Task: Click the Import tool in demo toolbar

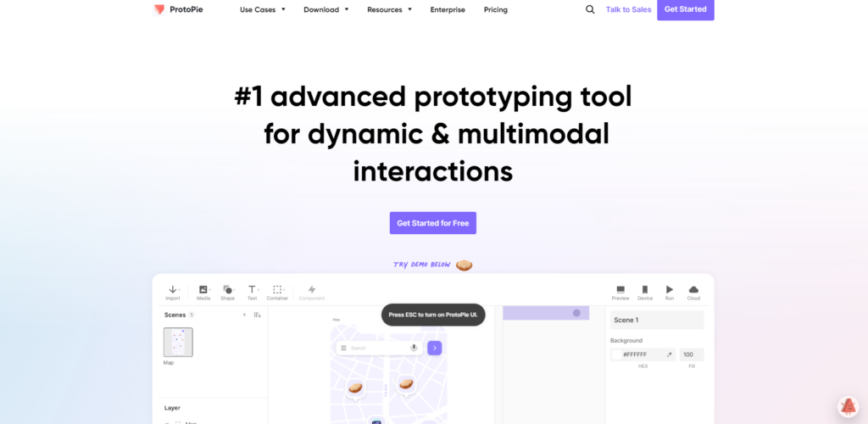Action: point(172,291)
